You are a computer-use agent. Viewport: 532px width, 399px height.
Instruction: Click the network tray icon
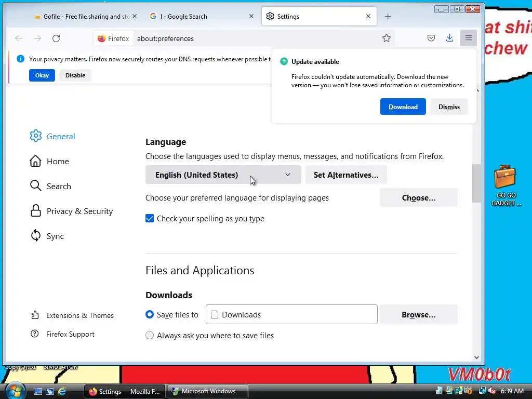(x=482, y=391)
